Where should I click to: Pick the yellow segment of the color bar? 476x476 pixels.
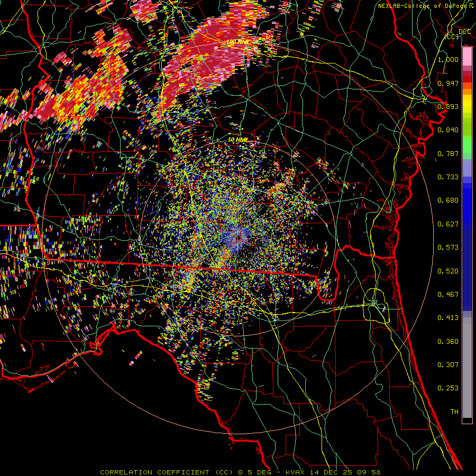tap(467, 105)
